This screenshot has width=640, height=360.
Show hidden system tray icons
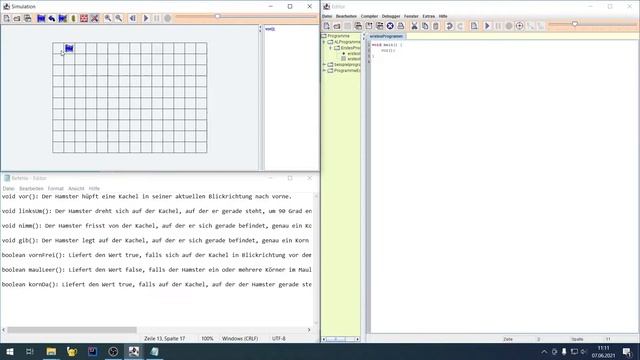[x=544, y=351]
